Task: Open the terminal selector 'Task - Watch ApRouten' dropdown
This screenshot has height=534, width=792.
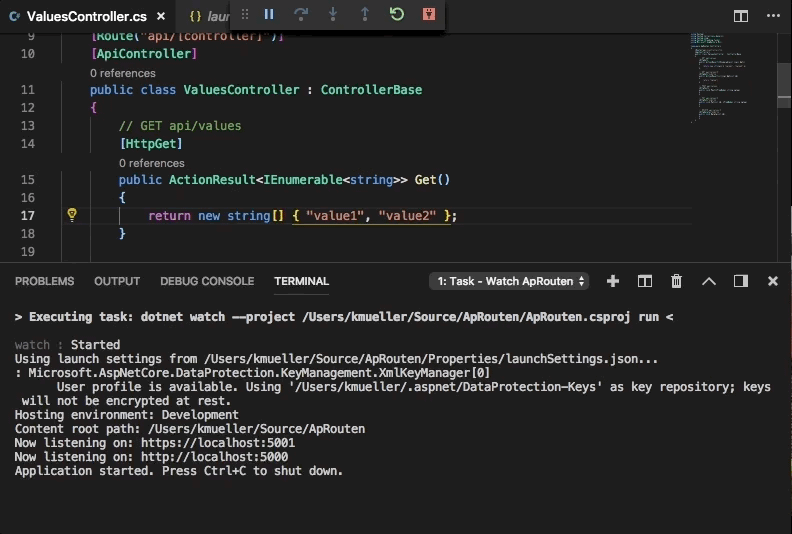Action: tap(509, 282)
